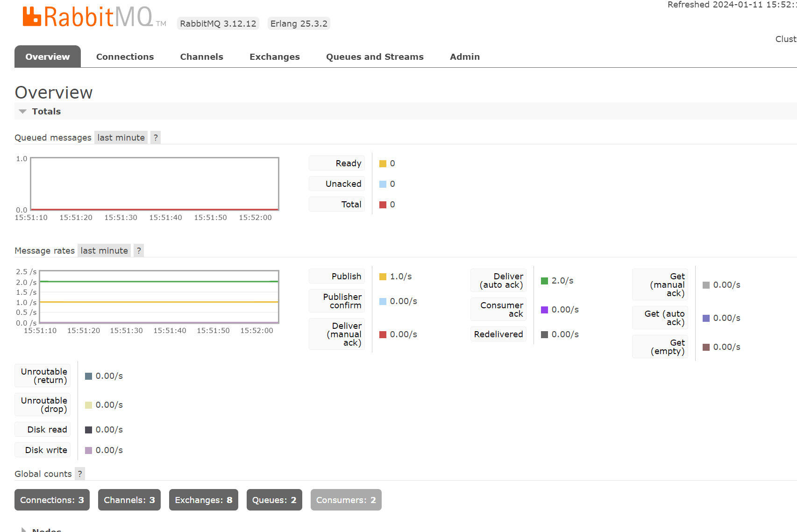Click the Get (auto ack) label

[660, 318]
